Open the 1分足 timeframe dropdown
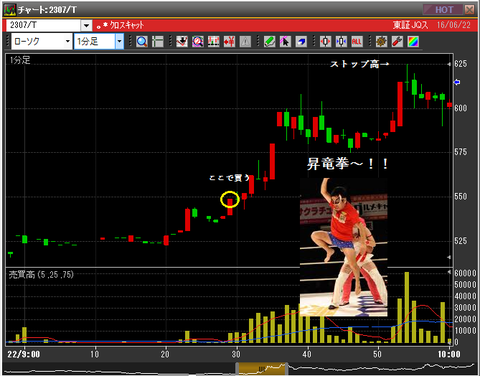This screenshot has height=376, width=480. [119, 41]
